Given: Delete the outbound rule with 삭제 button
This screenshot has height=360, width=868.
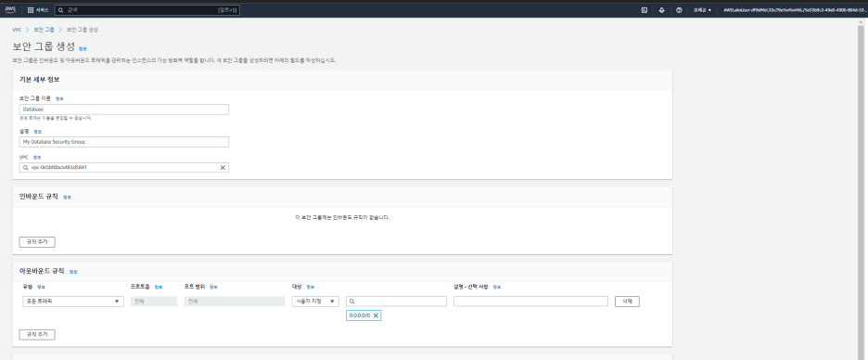Looking at the screenshot, I should [627, 302].
